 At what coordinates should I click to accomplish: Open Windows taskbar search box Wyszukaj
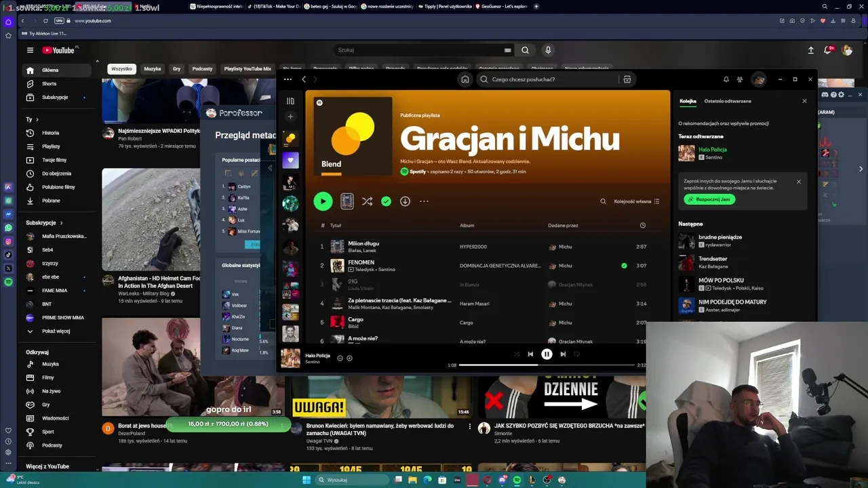tap(352, 480)
